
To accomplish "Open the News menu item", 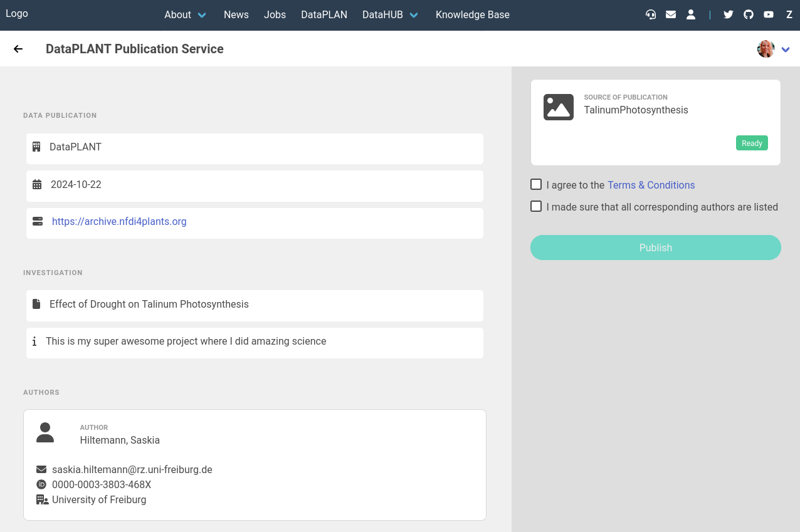I will (236, 14).
